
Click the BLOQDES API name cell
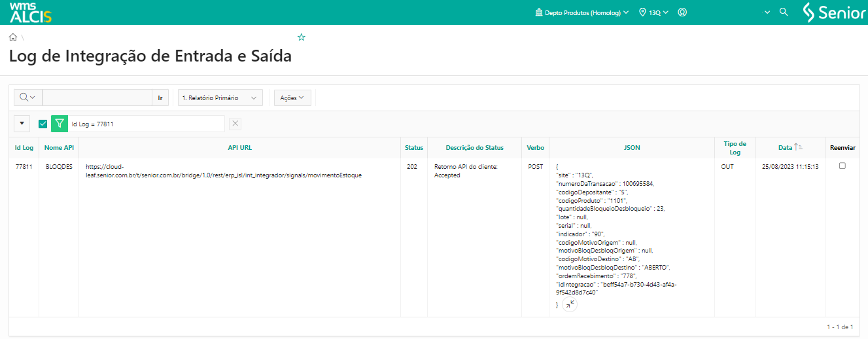point(59,167)
